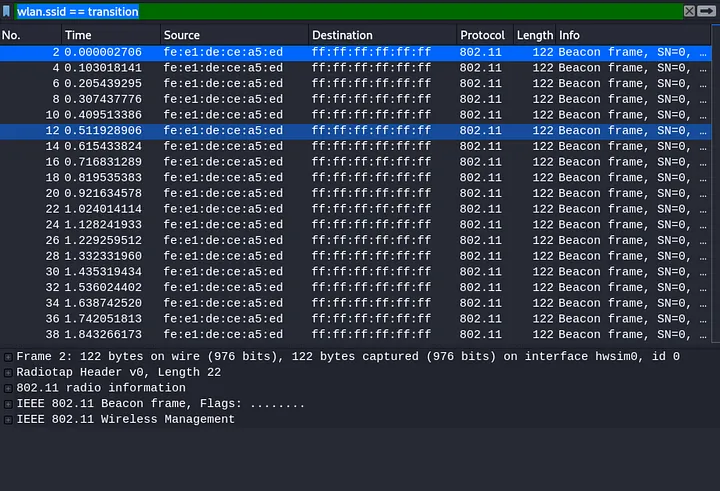The height and width of the screenshot is (491, 720).
Task: Expand the 802.11 radio information section
Action: tap(8, 388)
